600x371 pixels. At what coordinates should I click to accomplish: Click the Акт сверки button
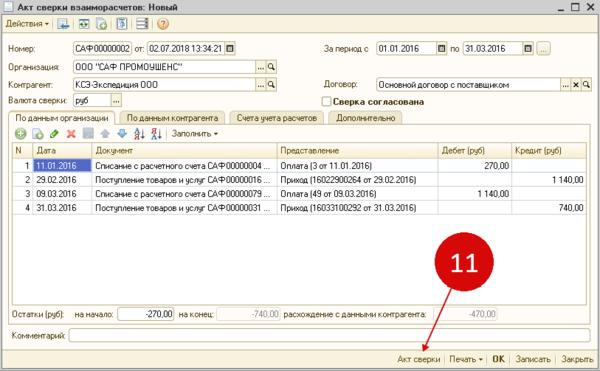pyautogui.click(x=419, y=359)
